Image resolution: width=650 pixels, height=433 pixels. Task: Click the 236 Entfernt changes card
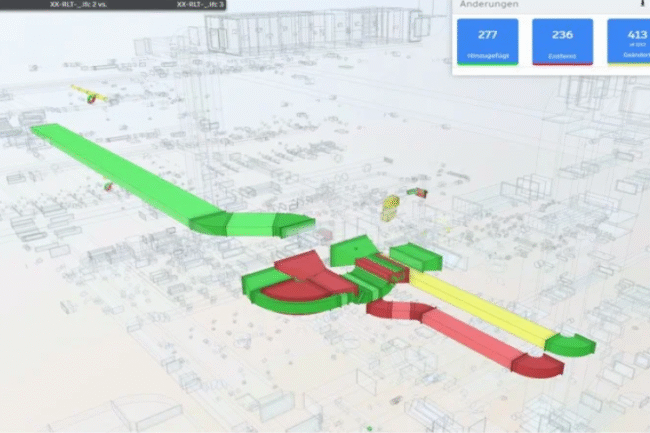pos(562,42)
